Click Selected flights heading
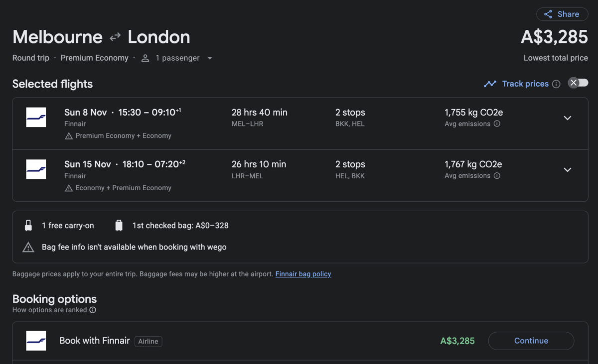 tap(53, 84)
